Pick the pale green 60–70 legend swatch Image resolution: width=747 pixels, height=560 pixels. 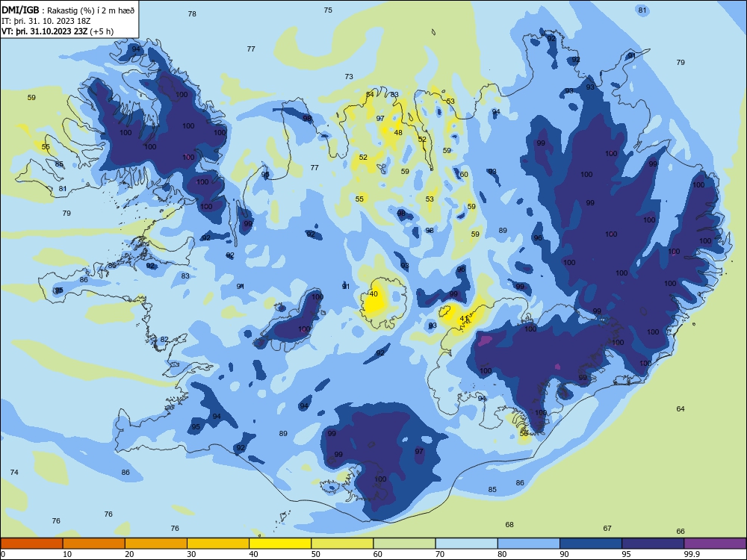(x=404, y=544)
